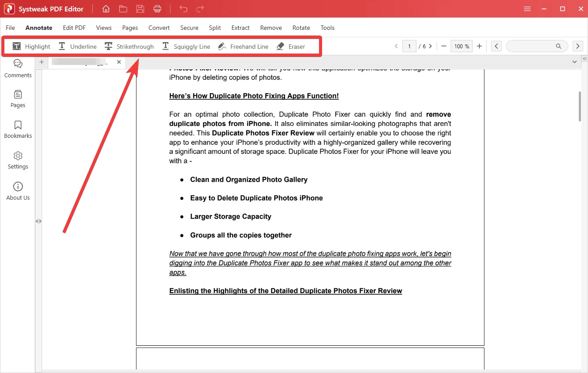Open the Rotate menu
The height and width of the screenshot is (373, 588).
301,28
